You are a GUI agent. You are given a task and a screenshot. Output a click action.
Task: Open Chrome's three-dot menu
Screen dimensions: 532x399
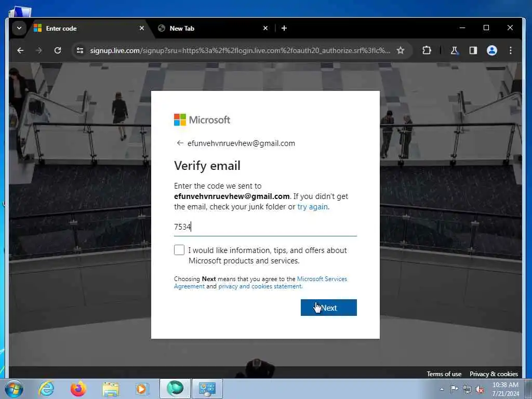[511, 50]
